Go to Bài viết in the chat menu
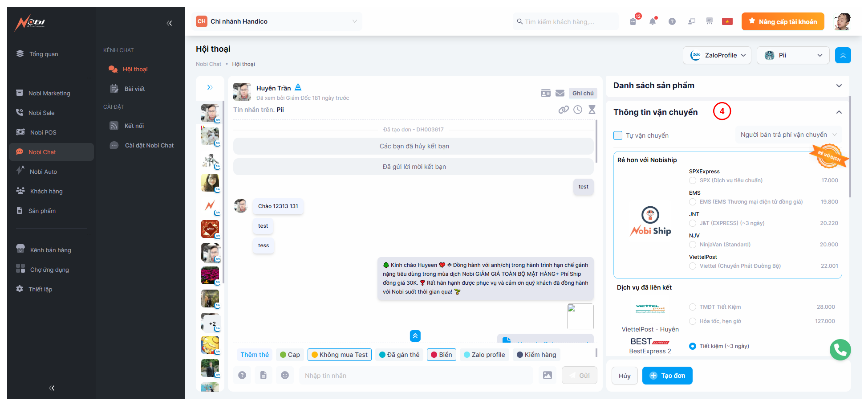The image size is (868, 405). (134, 89)
